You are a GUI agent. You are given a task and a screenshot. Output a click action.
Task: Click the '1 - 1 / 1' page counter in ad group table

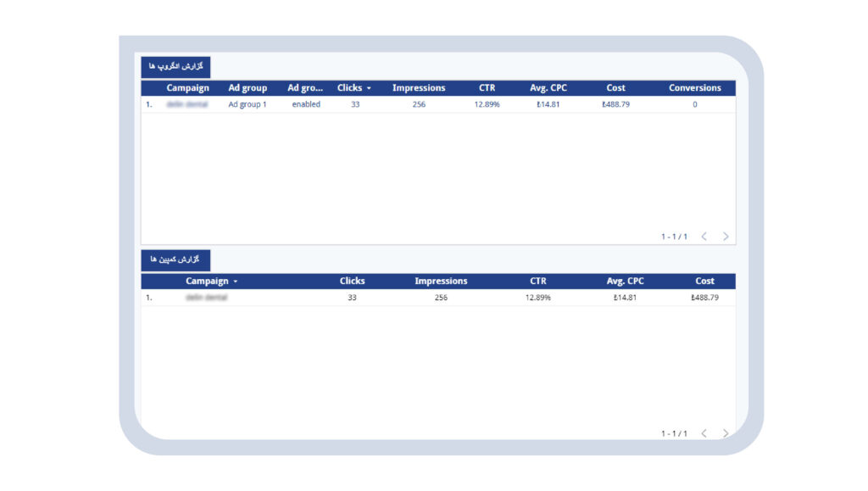tap(674, 237)
